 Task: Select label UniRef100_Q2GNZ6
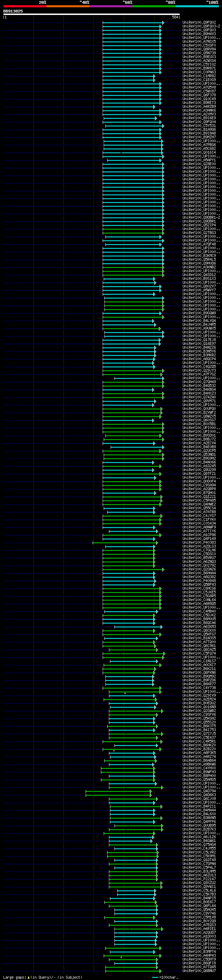[199, 569]
